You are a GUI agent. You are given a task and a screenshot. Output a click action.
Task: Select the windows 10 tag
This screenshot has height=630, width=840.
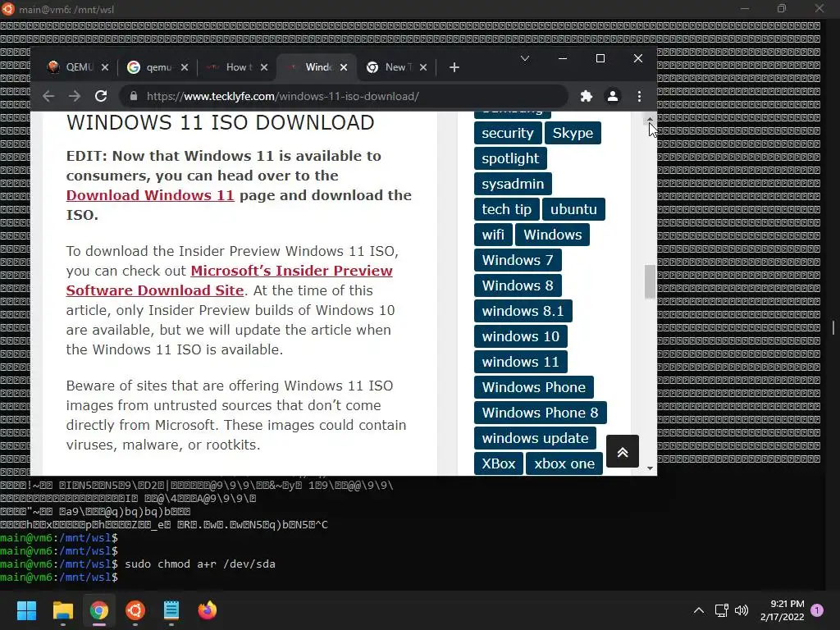520,336
